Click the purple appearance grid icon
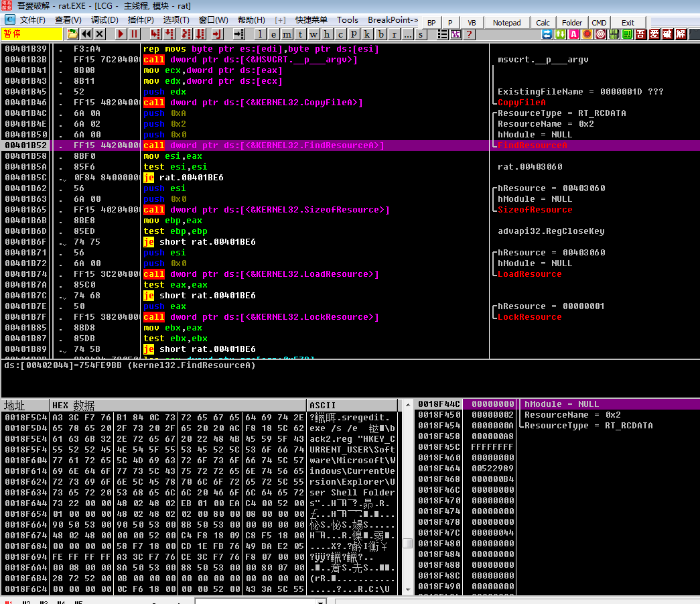Image resolution: width=700 pixels, height=604 pixels. 456,34
